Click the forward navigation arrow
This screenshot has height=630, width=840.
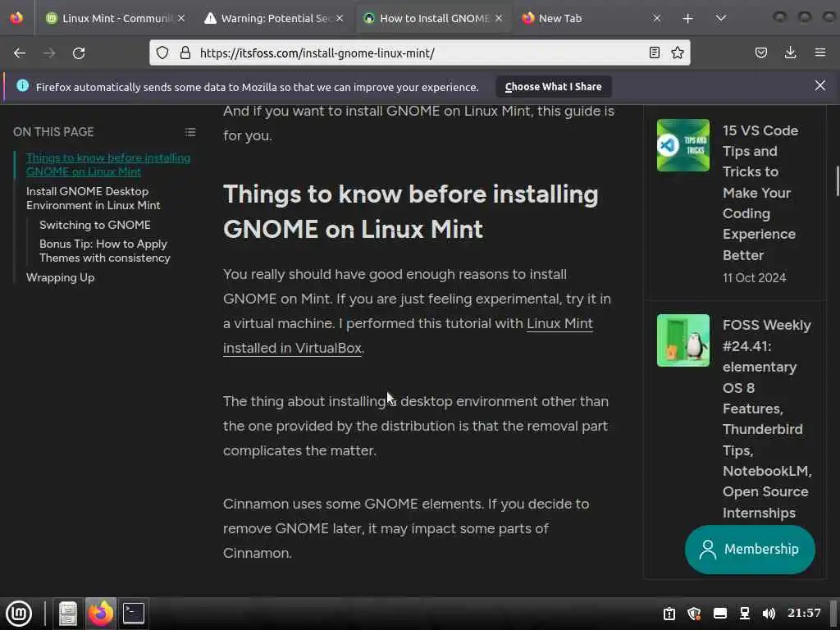(49, 53)
